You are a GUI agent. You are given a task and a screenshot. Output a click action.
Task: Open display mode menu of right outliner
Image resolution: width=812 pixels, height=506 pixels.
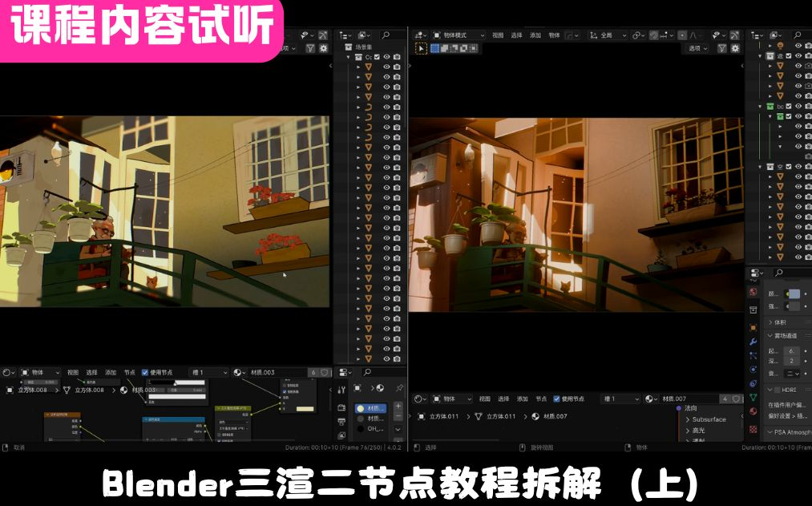(777, 35)
